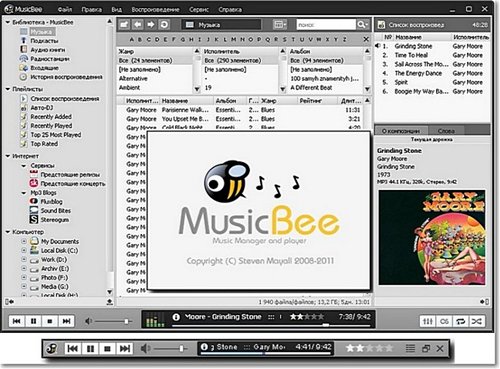Image resolution: width=500 pixels, height=369 pixels.
Task: Click the Gary Moore album artwork
Action: point(432,237)
